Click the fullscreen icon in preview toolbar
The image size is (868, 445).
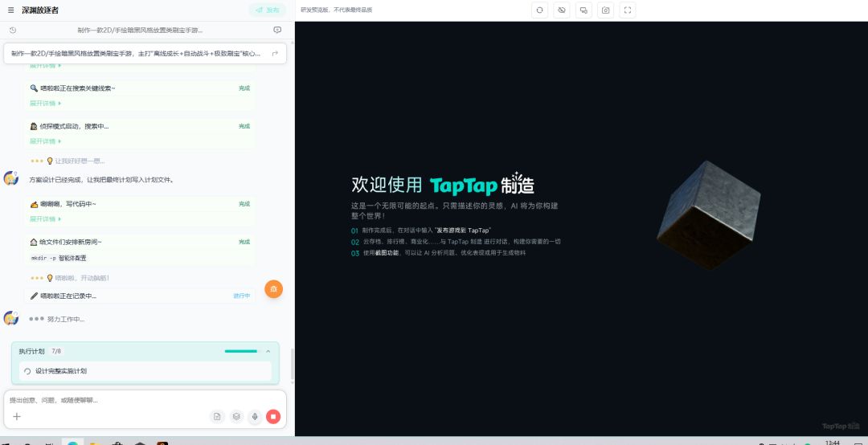pos(628,10)
